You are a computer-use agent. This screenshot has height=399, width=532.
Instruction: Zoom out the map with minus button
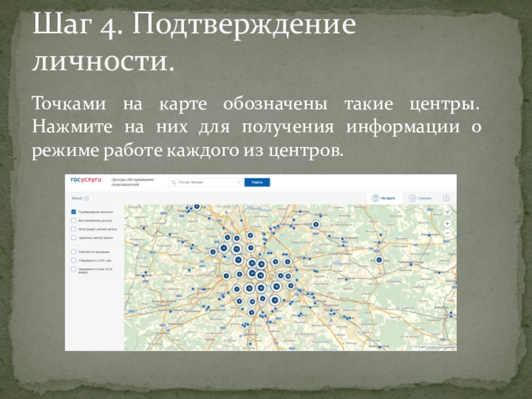(x=448, y=232)
